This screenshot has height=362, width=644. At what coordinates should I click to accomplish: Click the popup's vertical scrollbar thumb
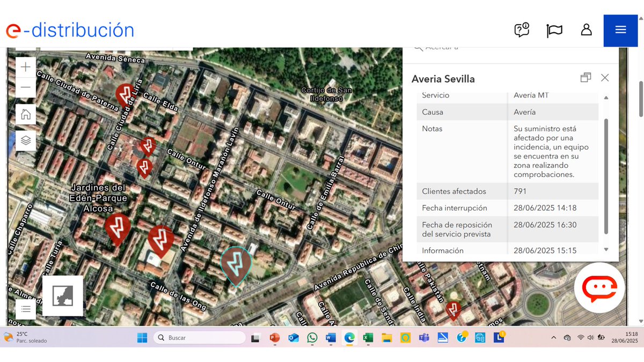tap(606, 176)
